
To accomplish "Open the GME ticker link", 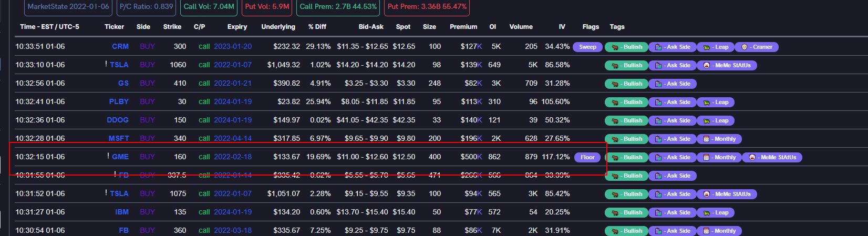I will coord(120,157).
